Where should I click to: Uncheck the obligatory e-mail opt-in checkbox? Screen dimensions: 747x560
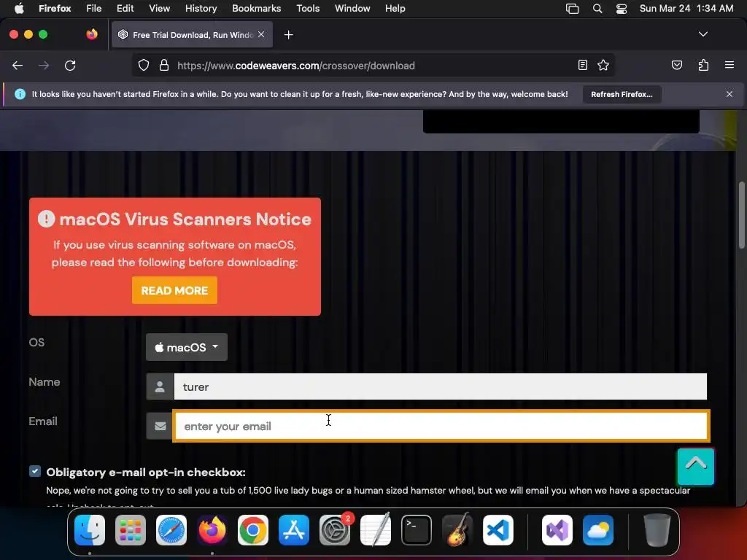pos(35,472)
